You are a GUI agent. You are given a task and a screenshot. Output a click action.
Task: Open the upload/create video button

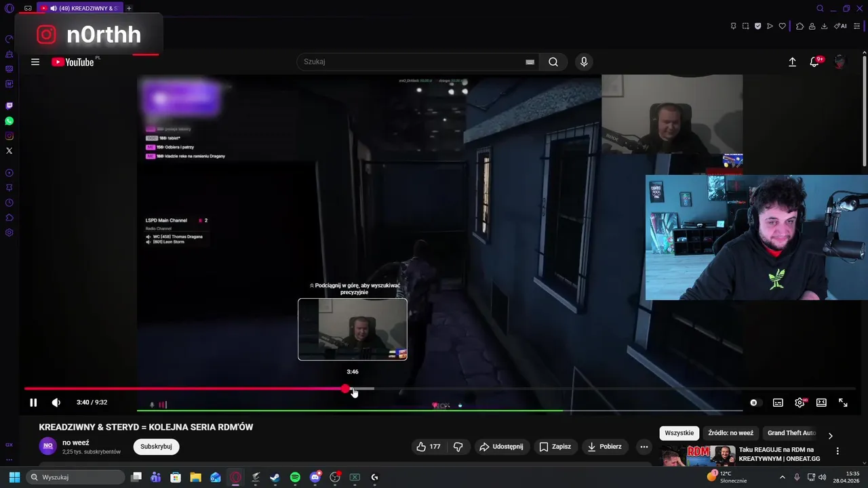(x=792, y=62)
